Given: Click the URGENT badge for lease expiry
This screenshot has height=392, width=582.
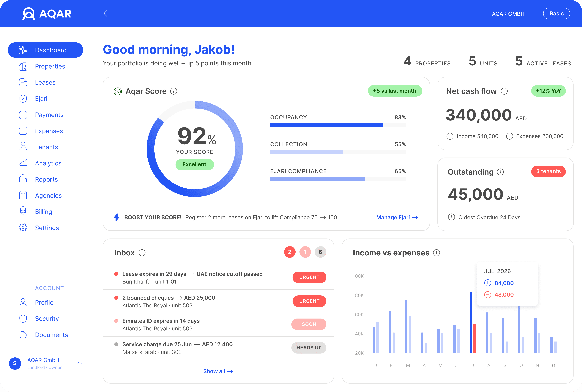Looking at the screenshot, I should pos(309,277).
